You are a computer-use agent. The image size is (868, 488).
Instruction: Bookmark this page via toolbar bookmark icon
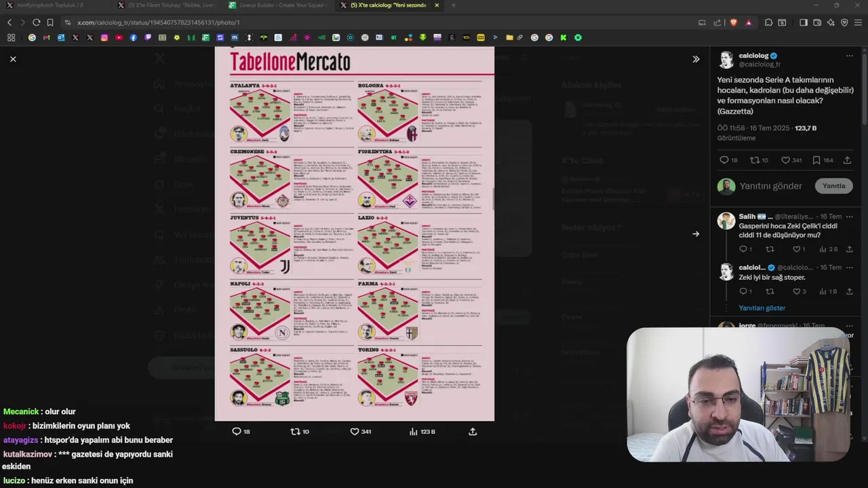coord(50,22)
